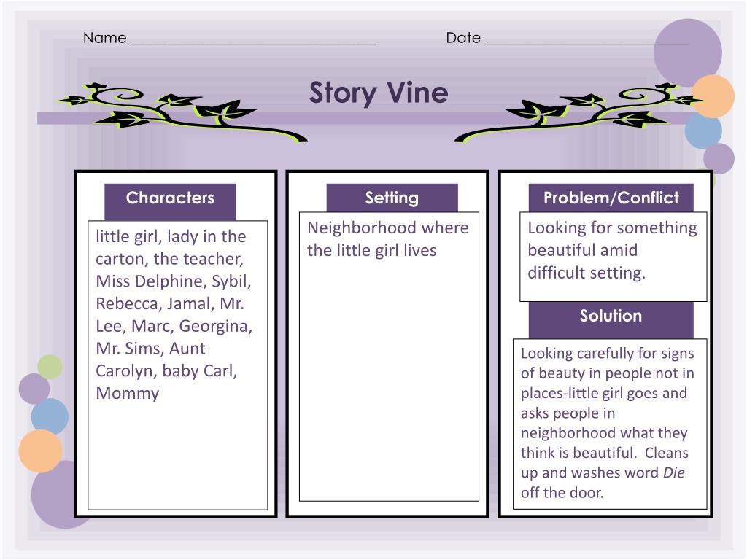Screen dimensions: 747x560
Task: Click the italic word Die in solution
Action: [673, 472]
